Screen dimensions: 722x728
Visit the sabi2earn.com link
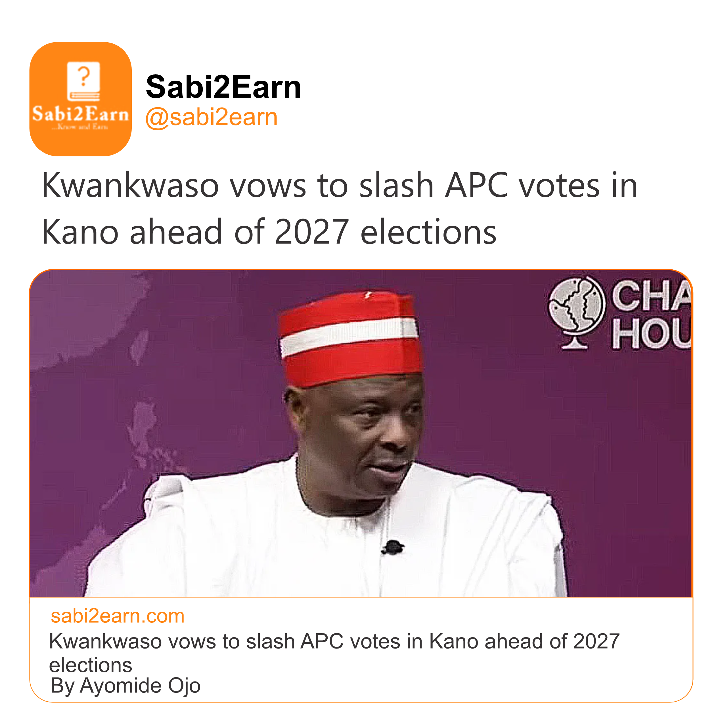pyautogui.click(x=117, y=616)
